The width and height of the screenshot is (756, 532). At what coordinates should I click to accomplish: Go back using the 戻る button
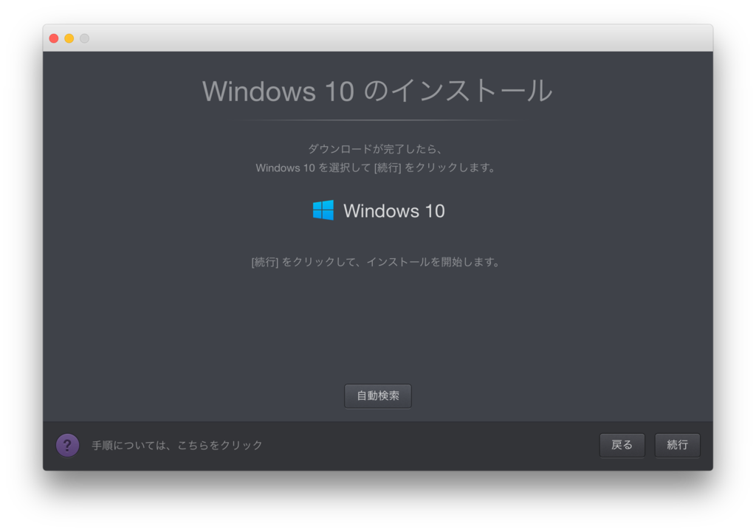click(622, 445)
